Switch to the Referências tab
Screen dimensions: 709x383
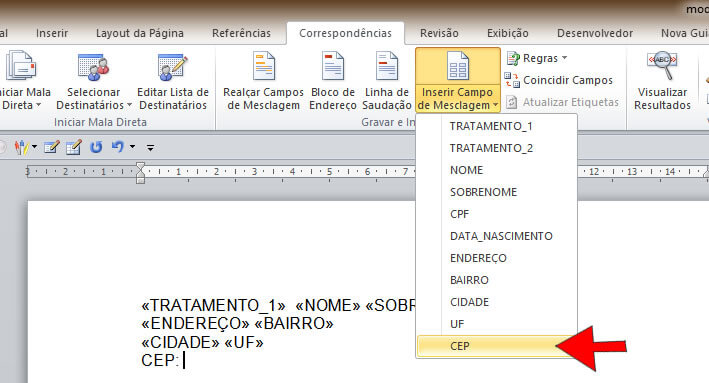tap(241, 33)
